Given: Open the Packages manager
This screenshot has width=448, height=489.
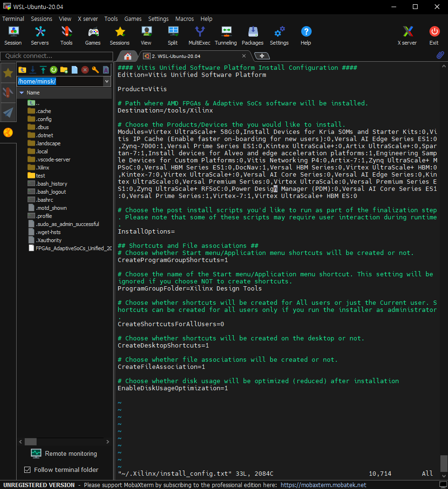Looking at the screenshot, I should (252, 33).
